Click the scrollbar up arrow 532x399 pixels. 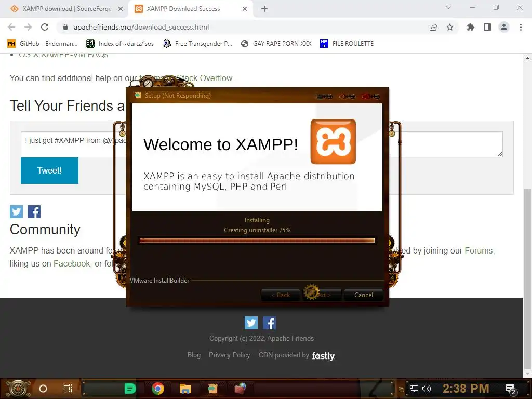[528, 58]
